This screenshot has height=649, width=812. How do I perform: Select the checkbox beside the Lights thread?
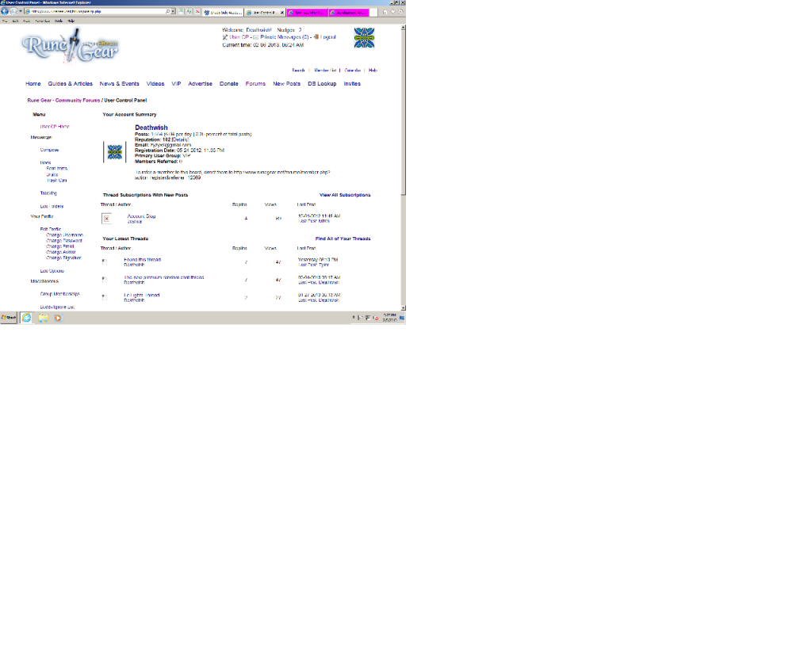pyautogui.click(x=105, y=297)
